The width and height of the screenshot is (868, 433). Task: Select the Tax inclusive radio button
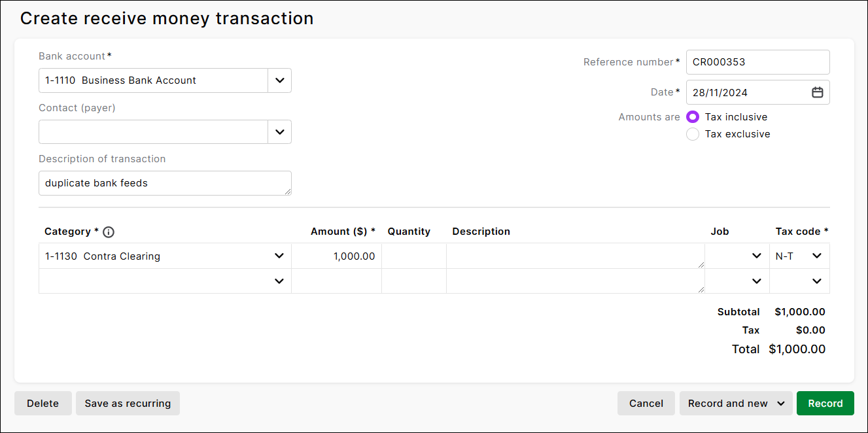pos(693,116)
